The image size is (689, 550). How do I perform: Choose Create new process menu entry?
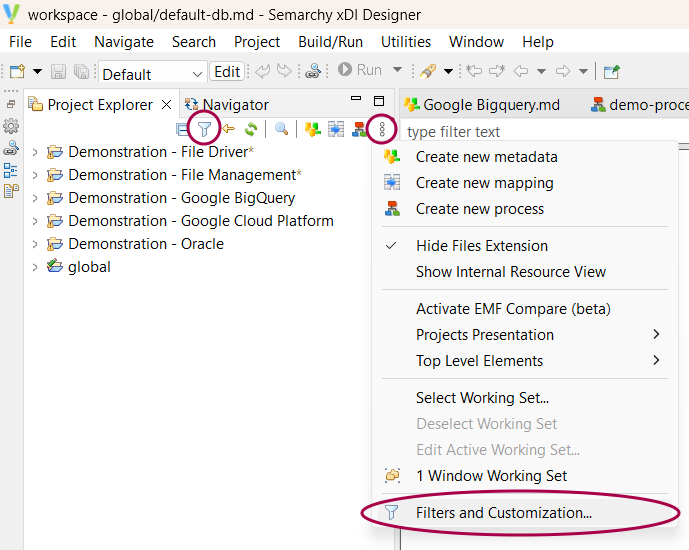click(x=525, y=209)
